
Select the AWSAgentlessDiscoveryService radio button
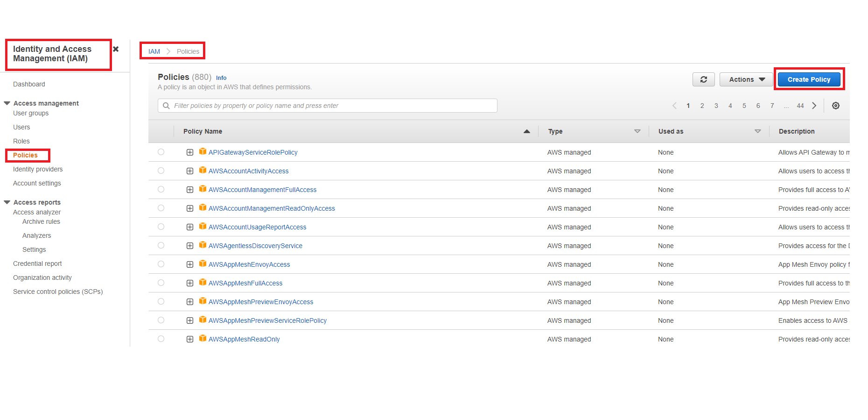click(x=161, y=245)
